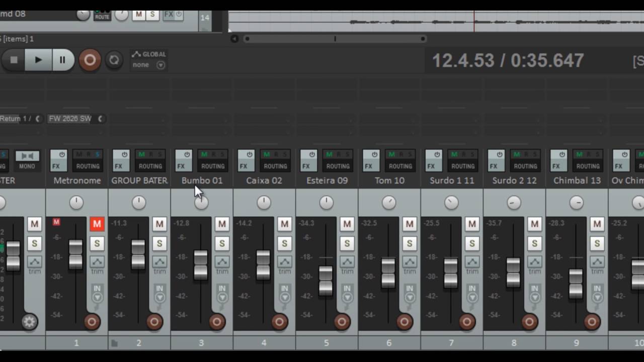The height and width of the screenshot is (362, 644).
Task: Arm Surdo 1 11 for recording
Action: coord(467,322)
